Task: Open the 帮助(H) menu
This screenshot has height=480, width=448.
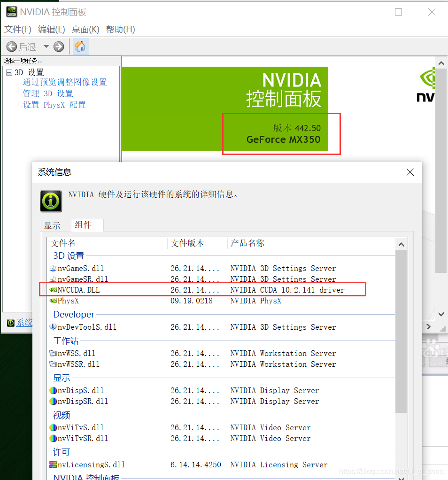Action: point(121,30)
